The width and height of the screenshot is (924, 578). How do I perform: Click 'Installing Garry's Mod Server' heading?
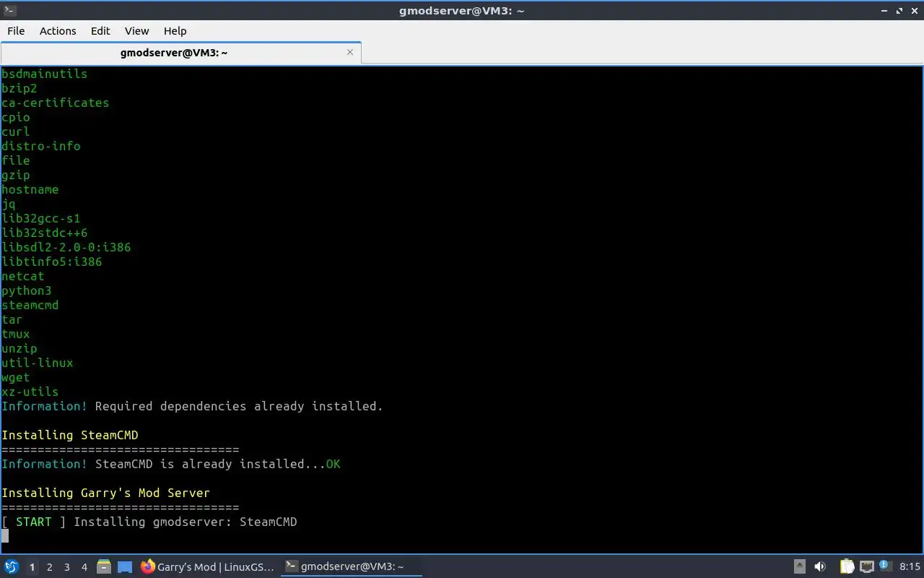(106, 493)
